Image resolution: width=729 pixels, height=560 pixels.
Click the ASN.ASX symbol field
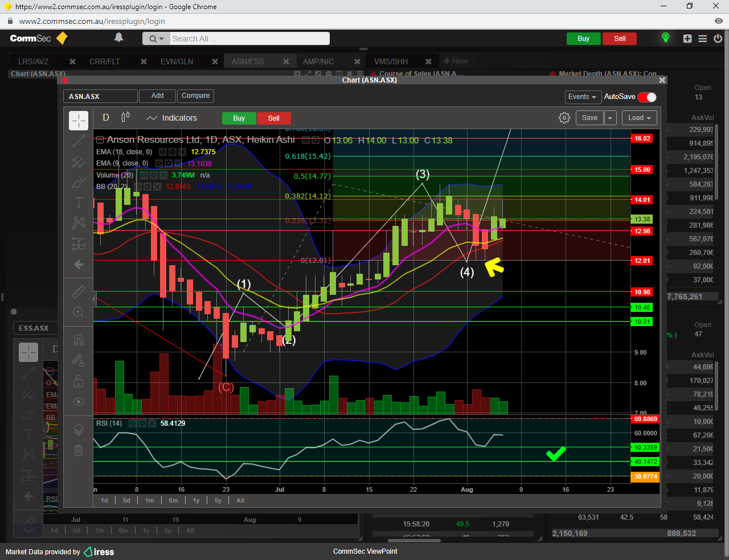(x=100, y=97)
